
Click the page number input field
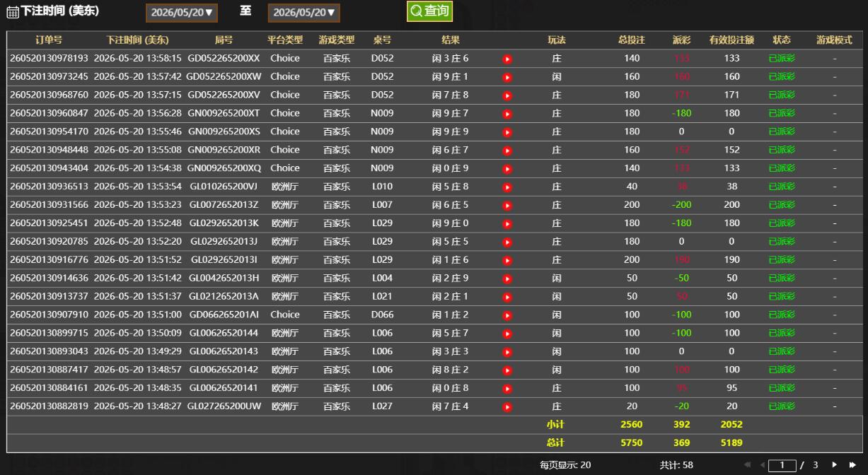point(782,465)
